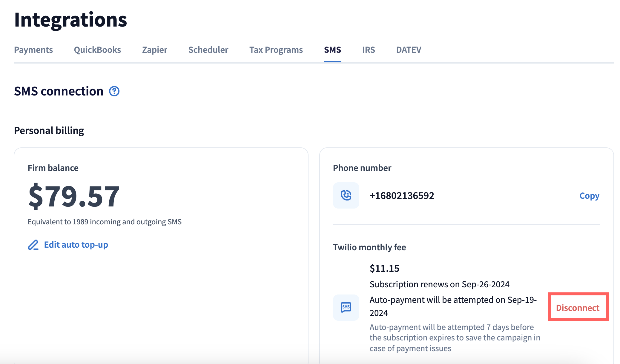The height and width of the screenshot is (364, 620).
Task: Click the SMS message bubble icon
Action: (x=346, y=307)
